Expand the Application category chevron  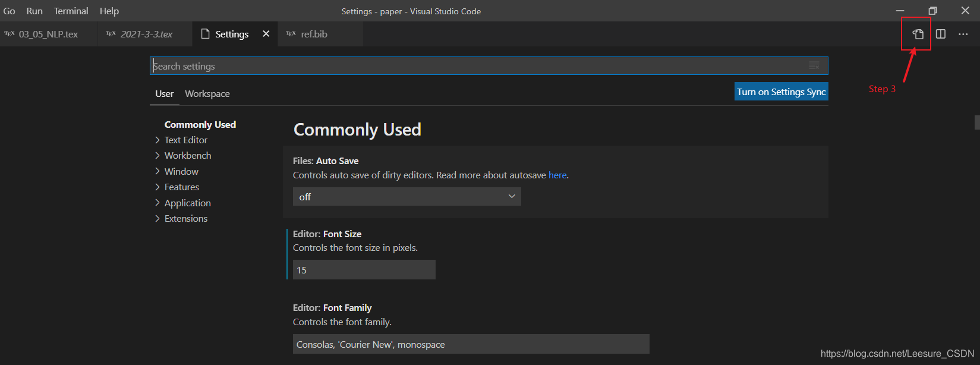pos(157,203)
